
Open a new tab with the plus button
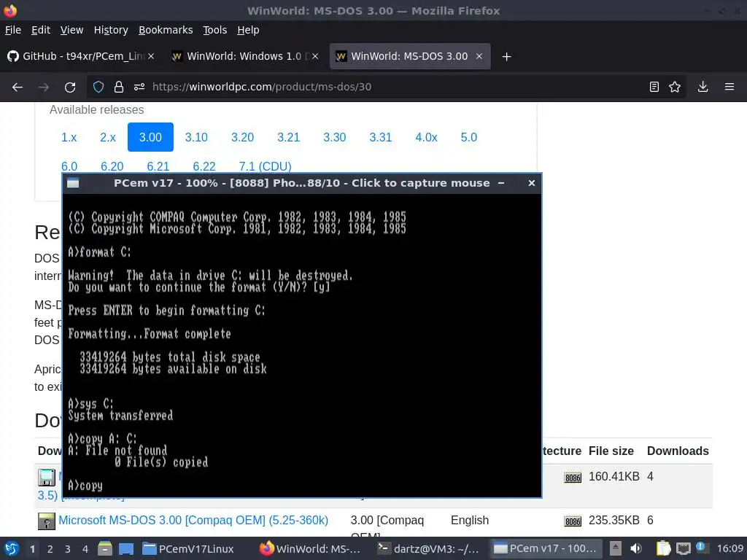click(x=506, y=57)
